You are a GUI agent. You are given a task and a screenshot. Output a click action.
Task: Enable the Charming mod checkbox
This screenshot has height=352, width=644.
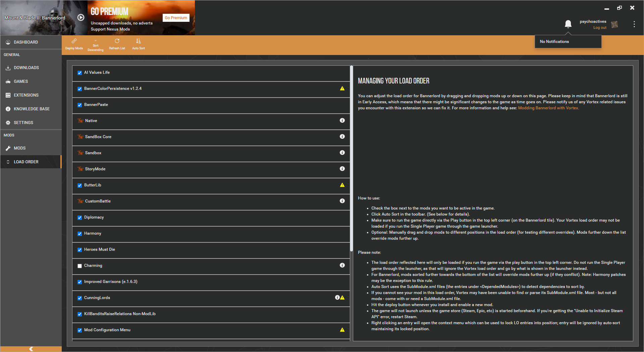(x=79, y=266)
